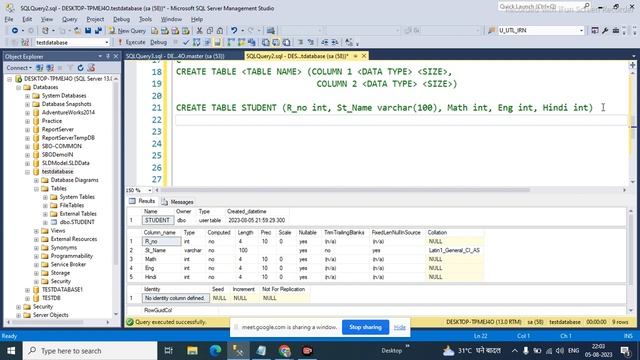Viewport: 640px width, 360px height.
Task: Collapse the testdatabase node
Action: coord(27,172)
